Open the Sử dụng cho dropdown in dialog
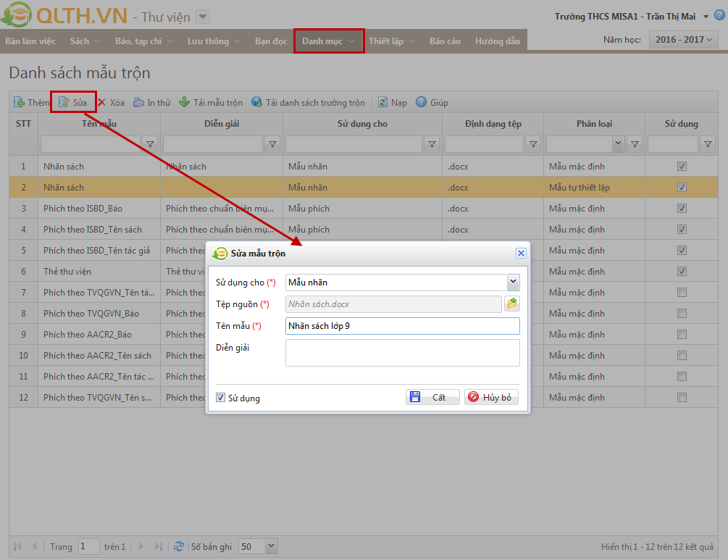This screenshot has height=560, width=728. click(x=513, y=282)
